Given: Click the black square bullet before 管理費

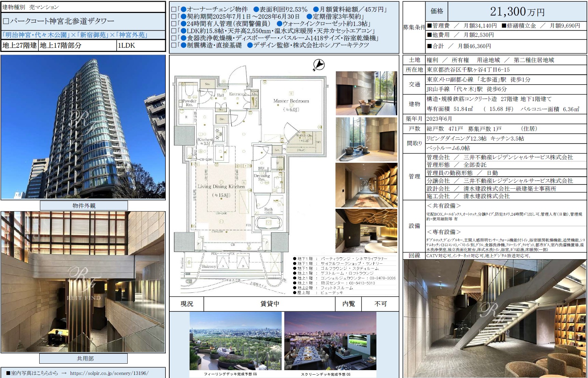Looking at the screenshot, I should (429, 26).
